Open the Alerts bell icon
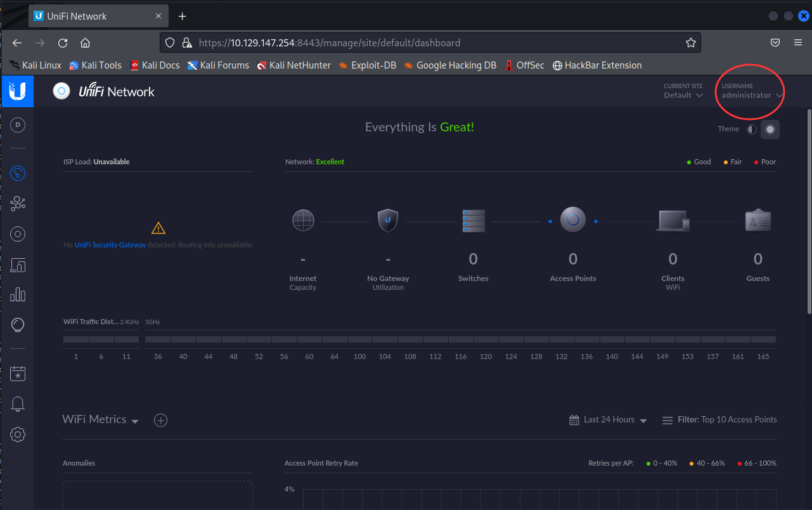 pyautogui.click(x=18, y=404)
